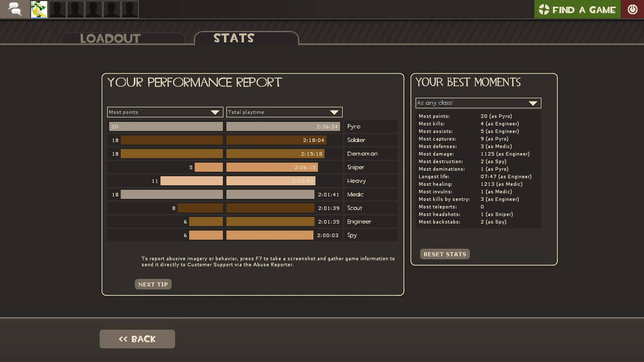Click the Your Performance Report heading
Image resolution: width=644 pixels, height=362 pixels.
point(194,82)
